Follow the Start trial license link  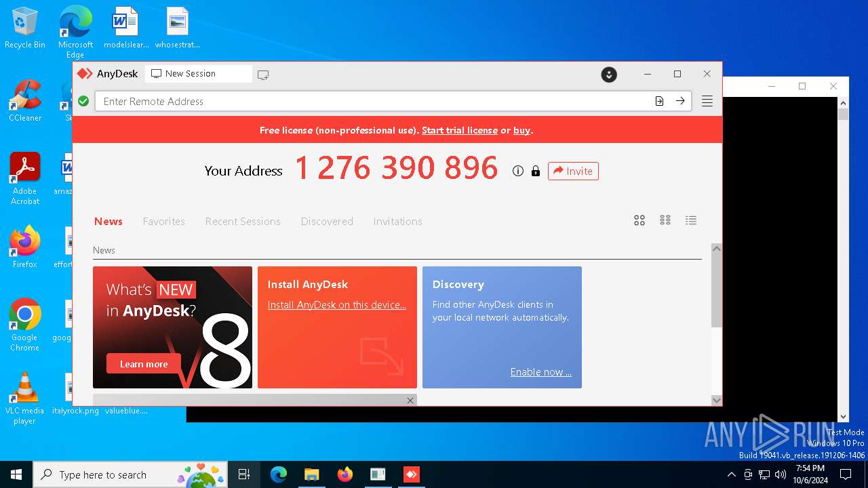[x=460, y=130]
